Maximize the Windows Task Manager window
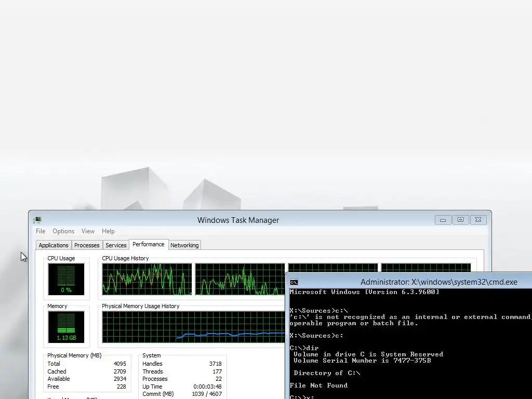 [460, 220]
